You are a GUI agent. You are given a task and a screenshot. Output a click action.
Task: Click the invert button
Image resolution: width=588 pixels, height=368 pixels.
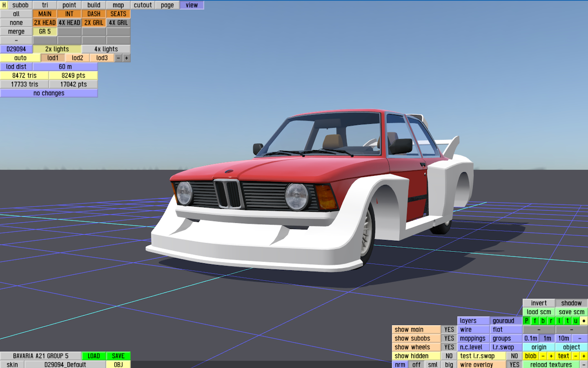pyautogui.click(x=539, y=303)
